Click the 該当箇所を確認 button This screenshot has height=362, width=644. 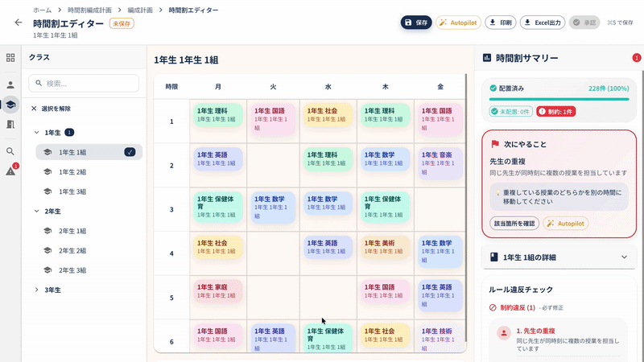[513, 223]
